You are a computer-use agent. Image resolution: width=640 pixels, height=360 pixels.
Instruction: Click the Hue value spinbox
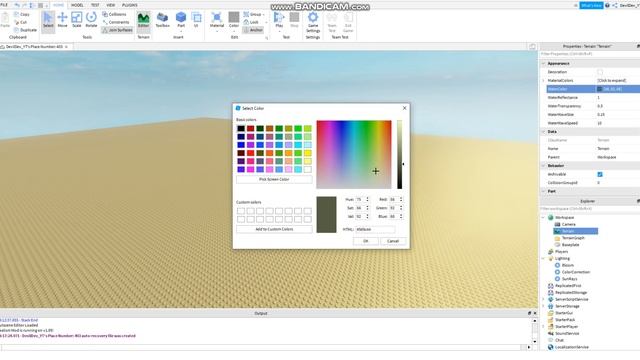click(362, 199)
